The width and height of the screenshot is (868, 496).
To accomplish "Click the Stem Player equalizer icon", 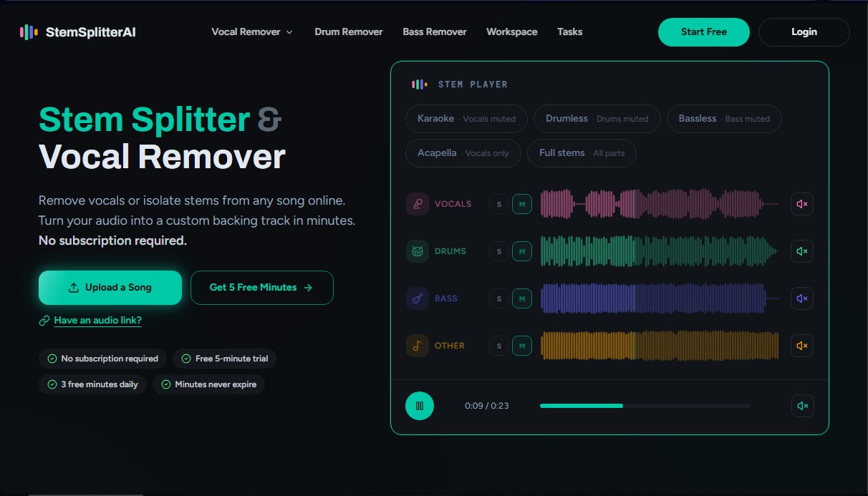I will point(420,84).
